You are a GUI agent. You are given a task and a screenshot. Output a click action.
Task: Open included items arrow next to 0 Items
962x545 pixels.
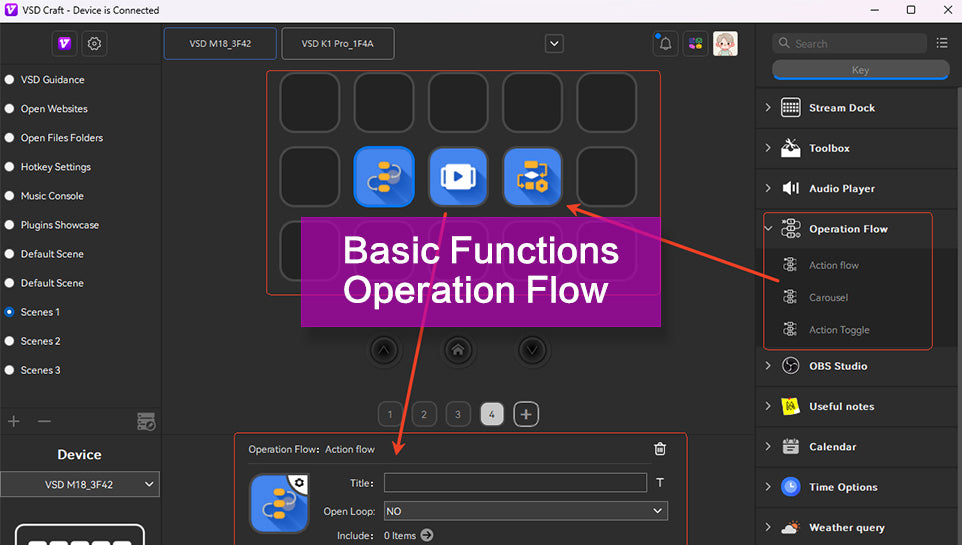pyautogui.click(x=427, y=535)
